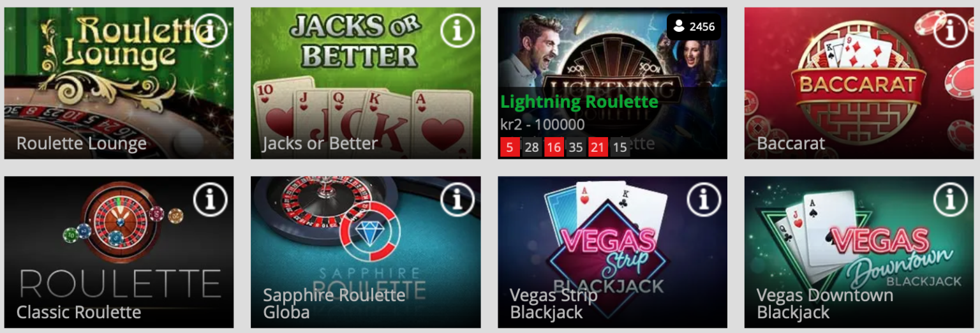
Task: Click the red number 16 result
Action: click(x=554, y=147)
